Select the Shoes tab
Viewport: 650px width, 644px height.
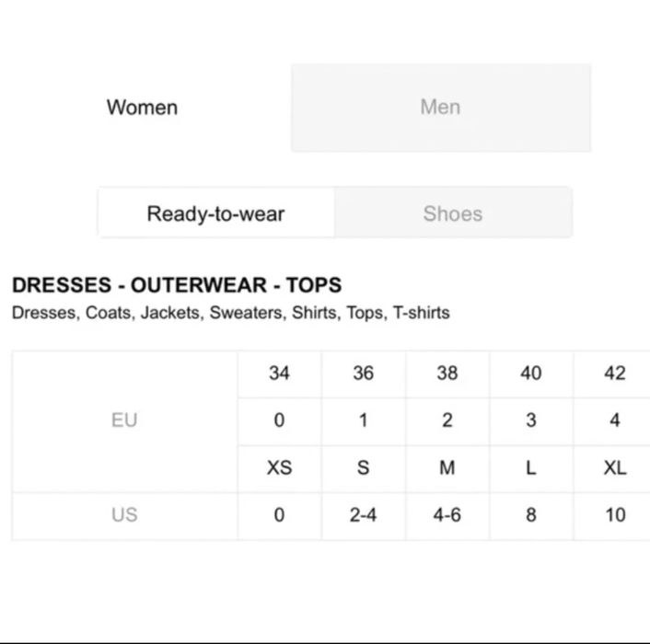click(452, 213)
